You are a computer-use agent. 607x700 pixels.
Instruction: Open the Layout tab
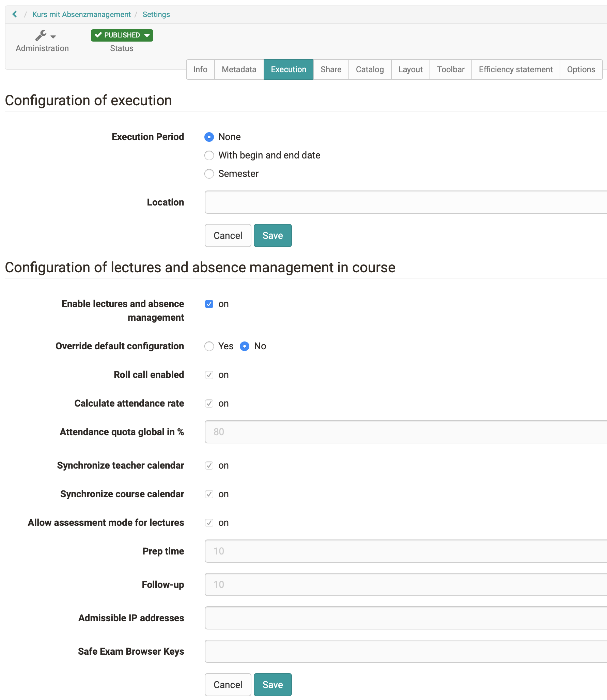click(x=410, y=70)
